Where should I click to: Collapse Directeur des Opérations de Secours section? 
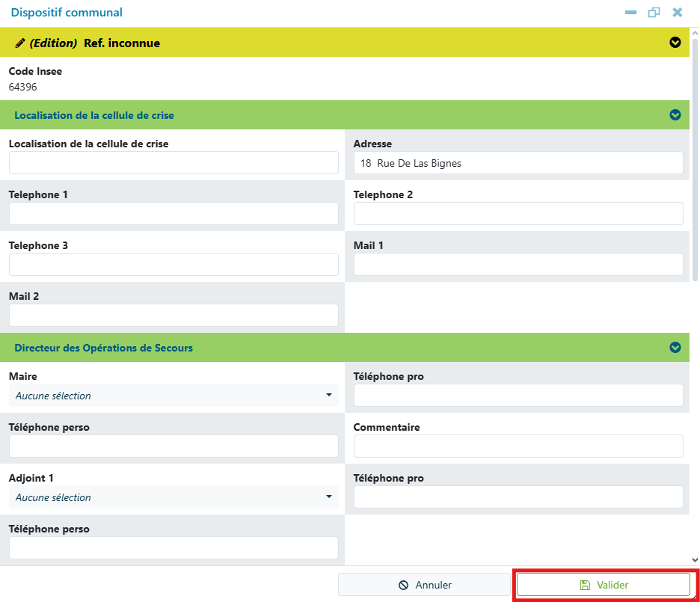click(x=675, y=347)
